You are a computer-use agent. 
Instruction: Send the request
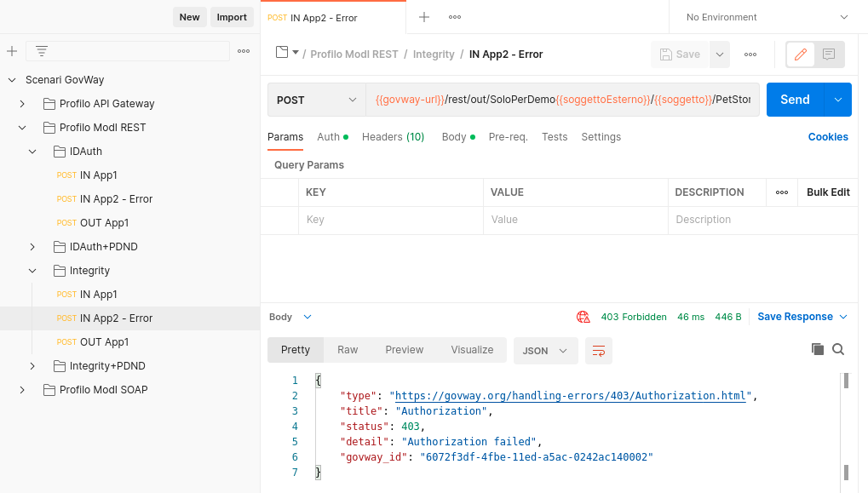tap(795, 100)
